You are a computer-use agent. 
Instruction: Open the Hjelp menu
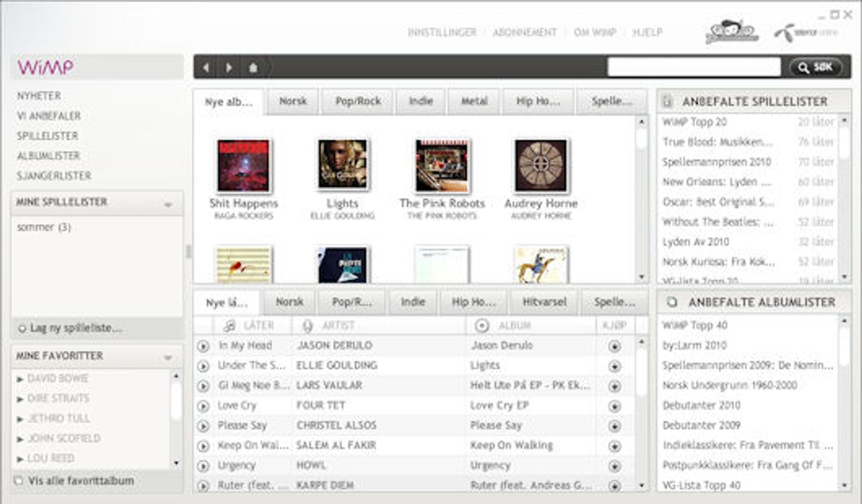click(x=647, y=33)
